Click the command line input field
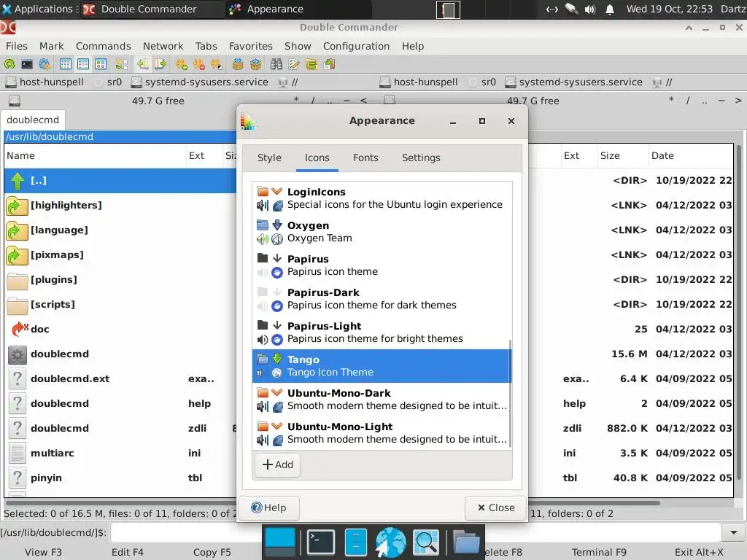 tap(417, 533)
